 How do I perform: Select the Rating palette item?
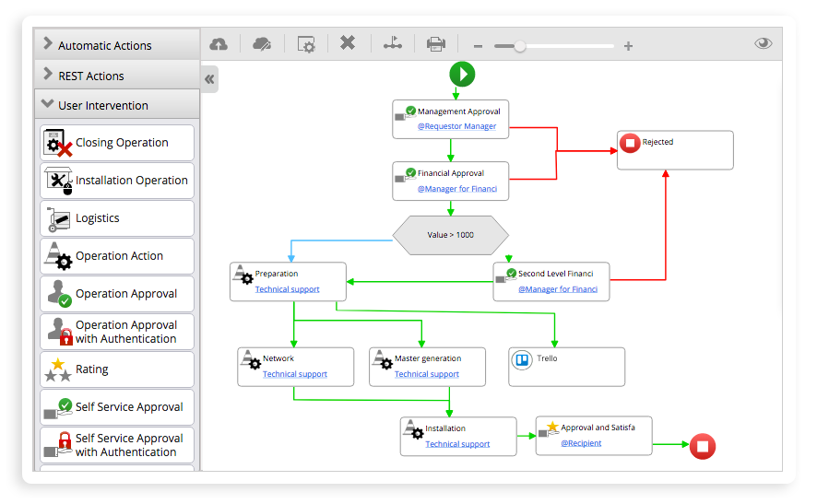point(117,369)
